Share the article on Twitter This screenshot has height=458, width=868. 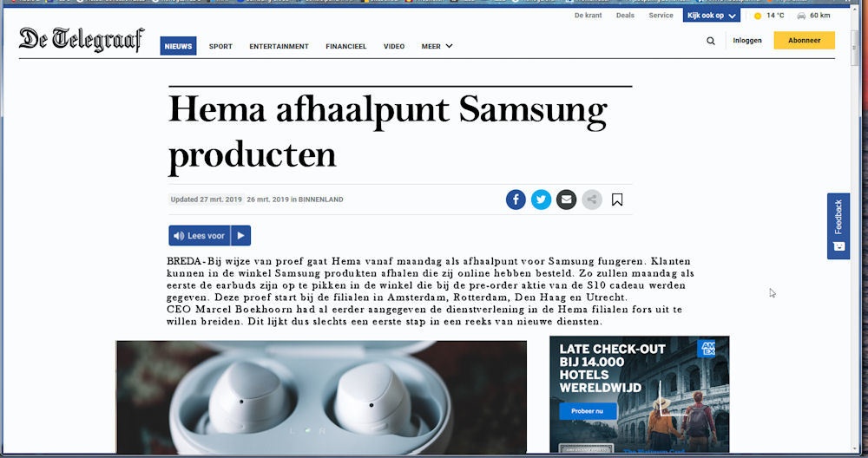pos(541,200)
